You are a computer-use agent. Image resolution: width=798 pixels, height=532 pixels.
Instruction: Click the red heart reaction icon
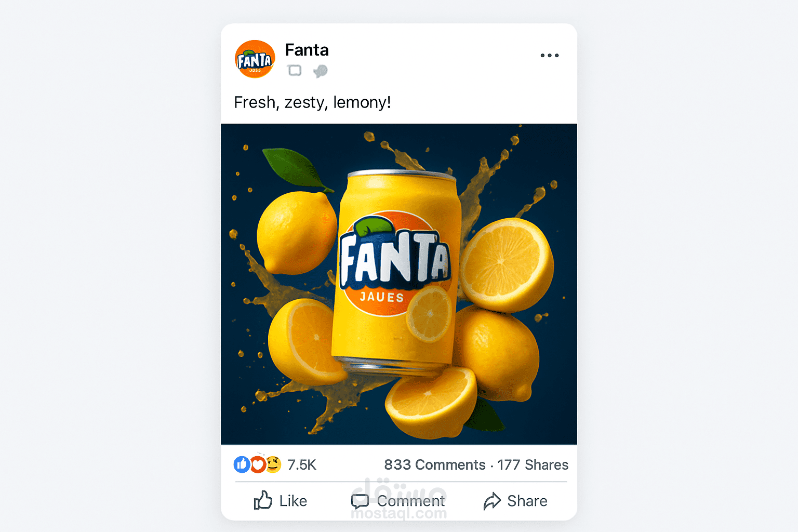click(258, 465)
